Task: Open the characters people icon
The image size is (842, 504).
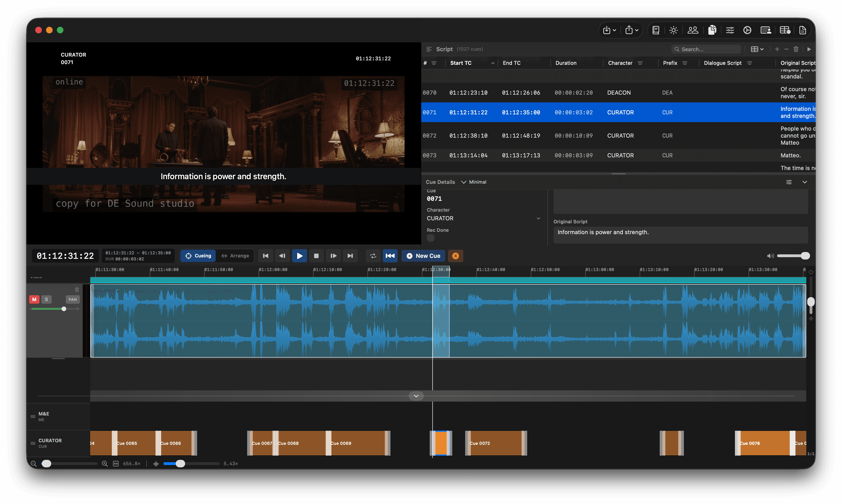Action: (x=693, y=30)
